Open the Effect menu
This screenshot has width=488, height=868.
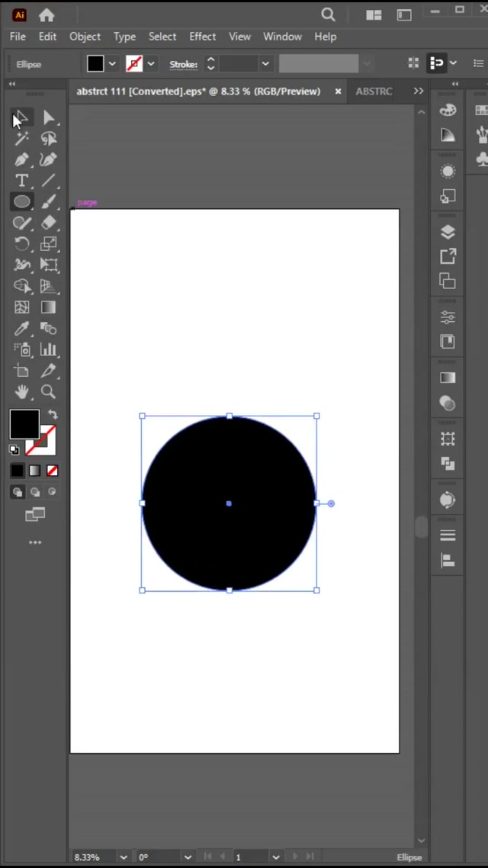point(202,37)
